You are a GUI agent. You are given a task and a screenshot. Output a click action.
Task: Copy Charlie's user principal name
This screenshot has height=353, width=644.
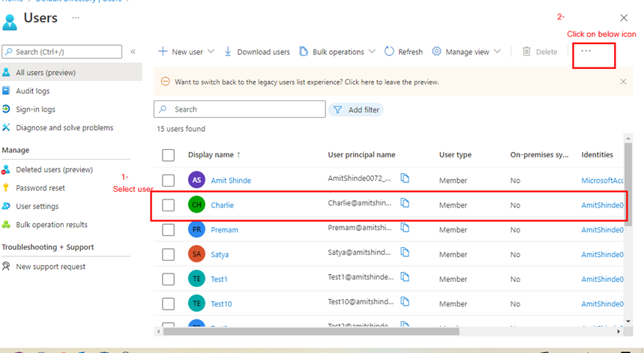coord(405,203)
